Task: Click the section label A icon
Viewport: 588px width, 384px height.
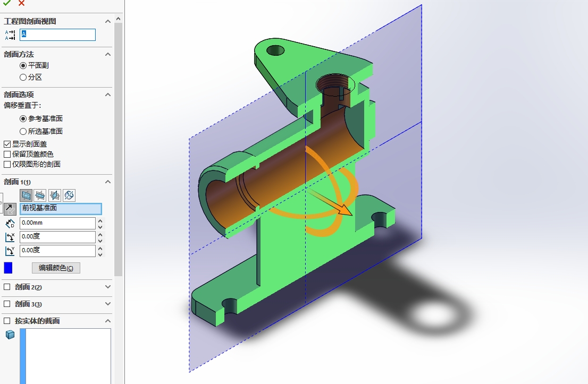Action: 10,35
